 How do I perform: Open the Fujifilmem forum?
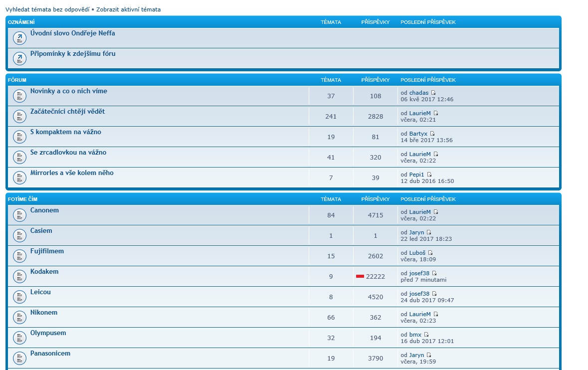click(x=47, y=251)
